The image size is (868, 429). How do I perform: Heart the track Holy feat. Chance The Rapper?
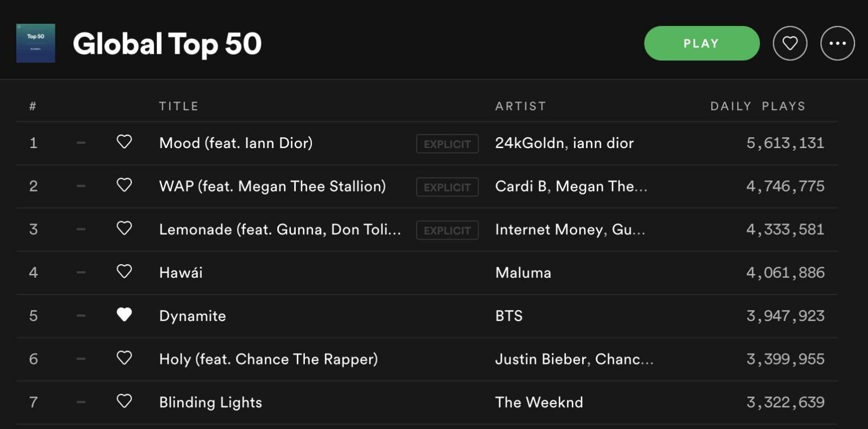click(124, 357)
